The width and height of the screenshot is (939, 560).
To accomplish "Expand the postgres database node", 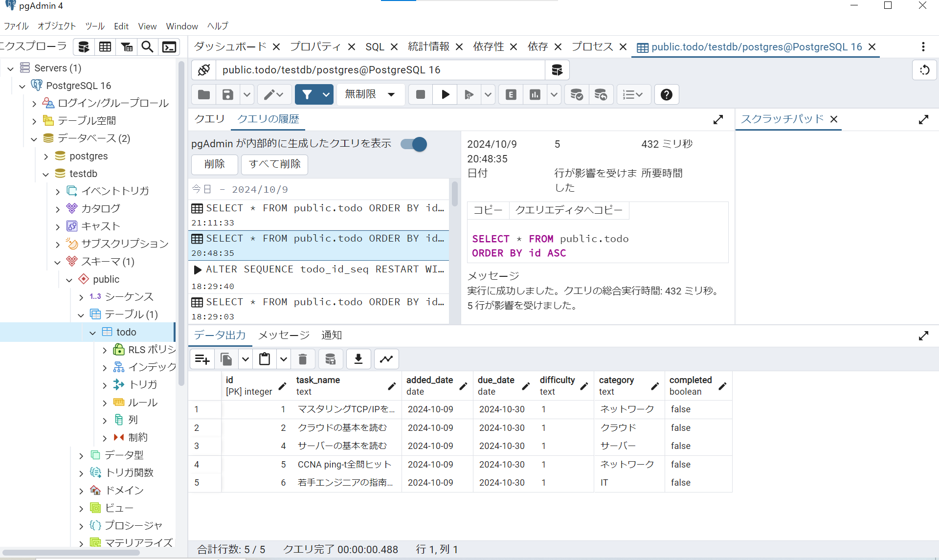I will [x=46, y=157].
